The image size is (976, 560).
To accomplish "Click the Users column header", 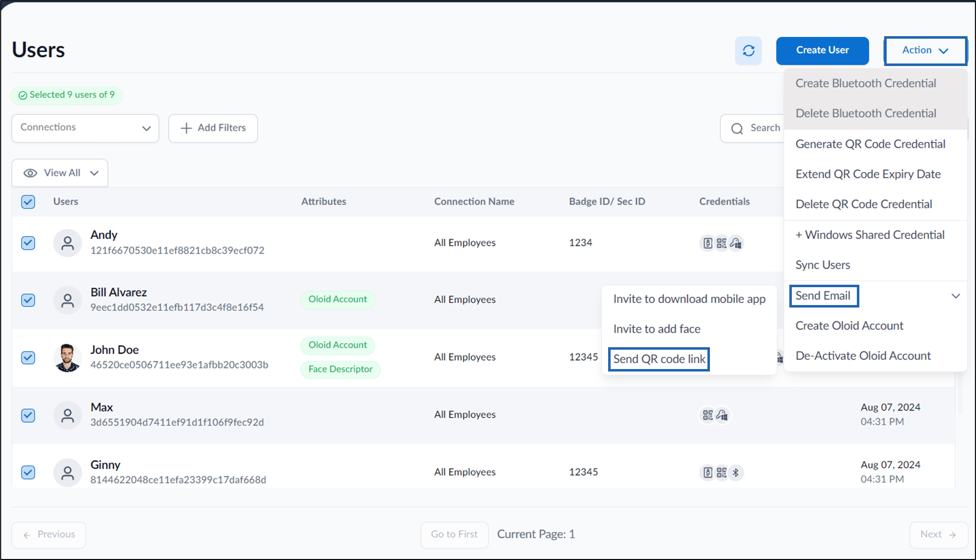I will click(66, 202).
